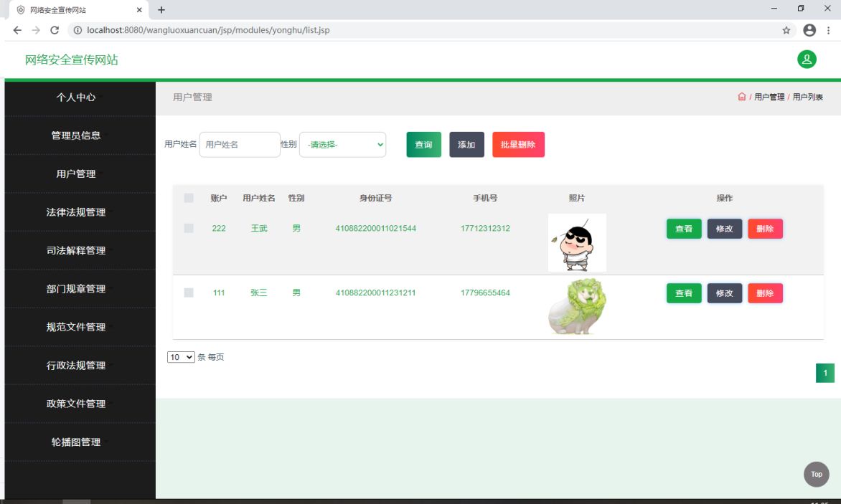The image size is (841, 504).
Task: Click the phone number 17796655464
Action: click(485, 293)
